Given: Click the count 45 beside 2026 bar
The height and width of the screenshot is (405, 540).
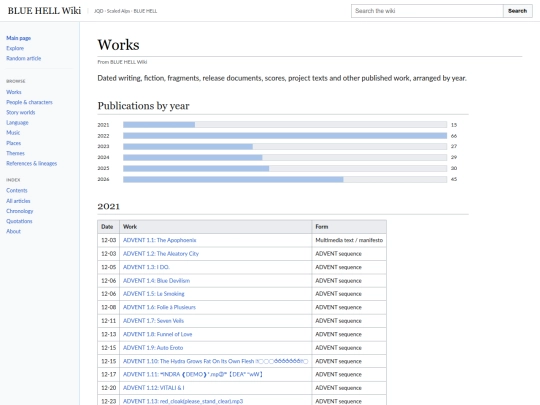Looking at the screenshot, I should 454,179.
